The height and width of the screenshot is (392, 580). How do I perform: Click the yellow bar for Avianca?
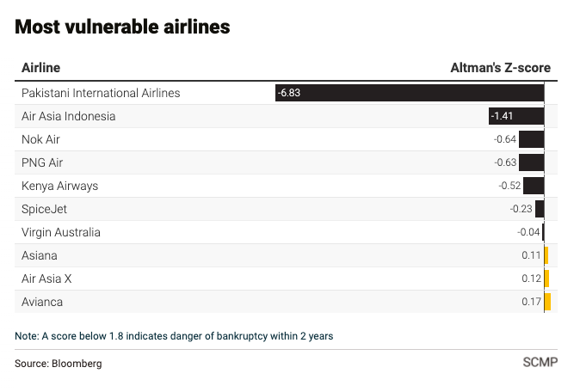click(x=547, y=302)
